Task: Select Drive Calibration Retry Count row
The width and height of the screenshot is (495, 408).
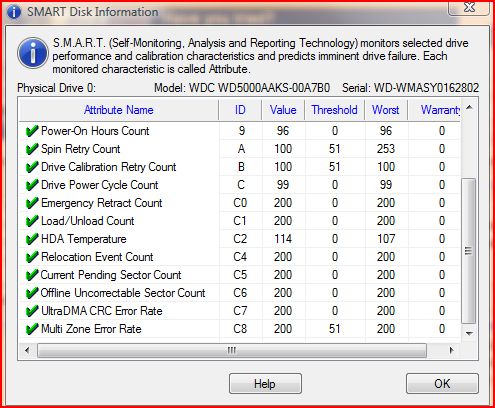Action: [240, 167]
